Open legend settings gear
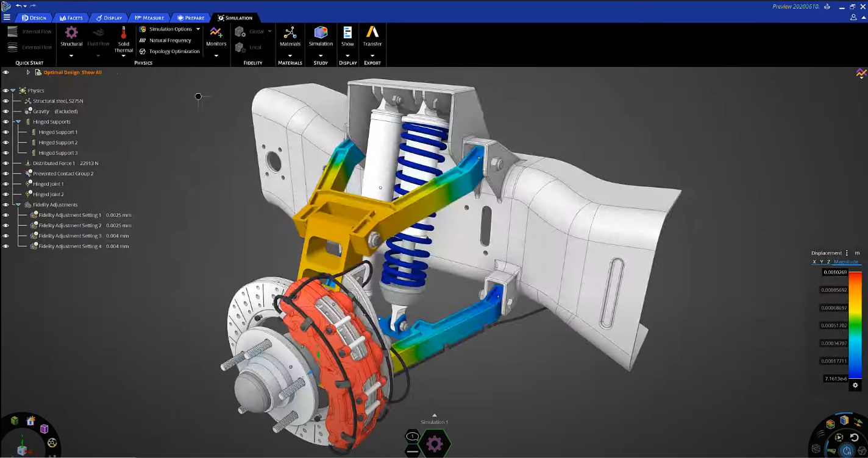 [855, 385]
